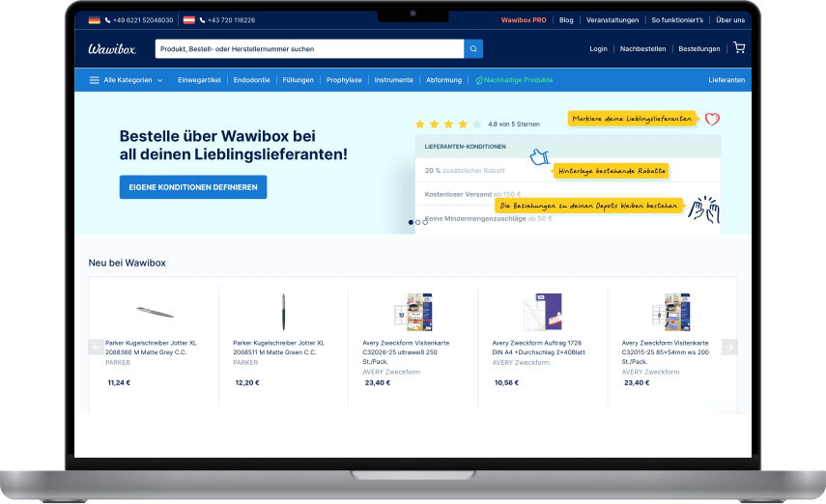Screen dimensions: 826x504
Task: Click the Austrian flag icon
Action: (189, 20)
